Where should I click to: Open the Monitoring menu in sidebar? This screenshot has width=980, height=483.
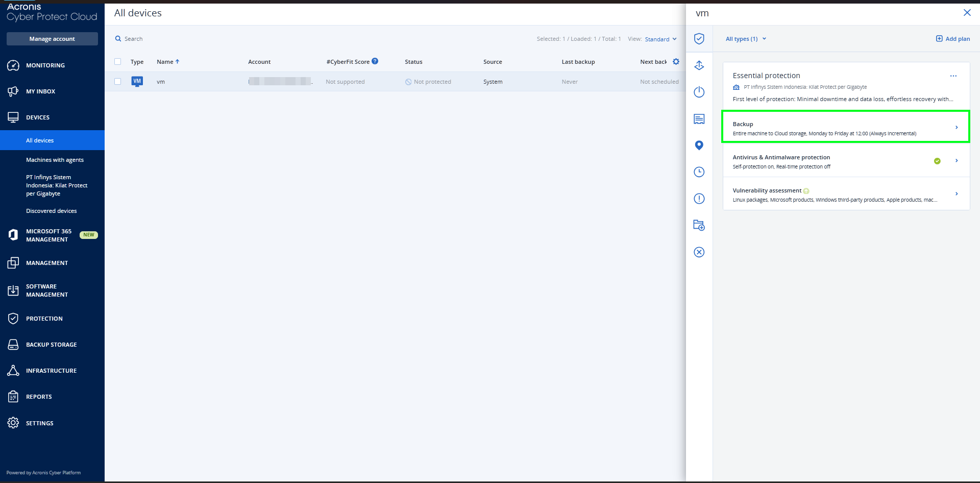click(45, 65)
